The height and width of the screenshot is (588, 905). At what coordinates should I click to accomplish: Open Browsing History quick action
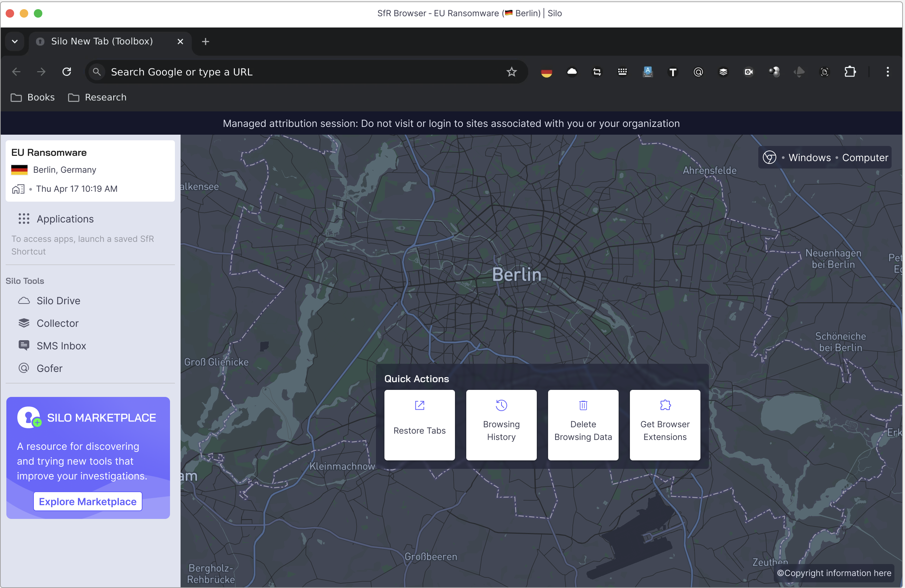(x=501, y=425)
